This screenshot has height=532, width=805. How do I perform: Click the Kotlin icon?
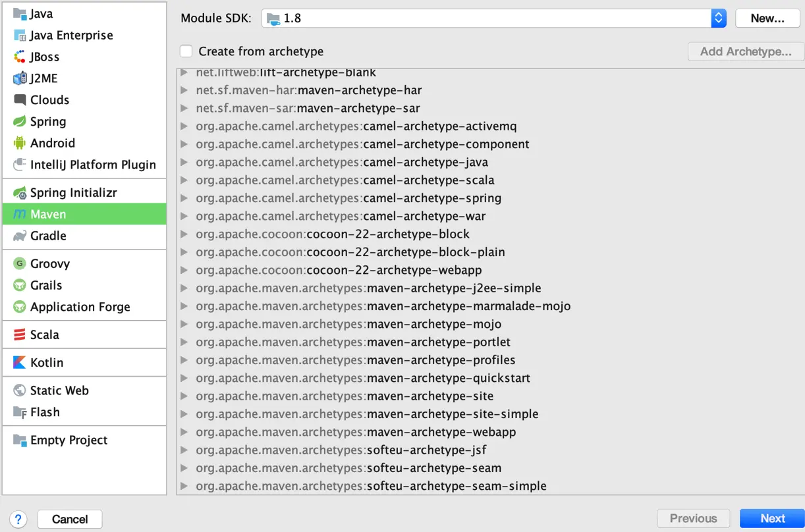[x=19, y=363]
